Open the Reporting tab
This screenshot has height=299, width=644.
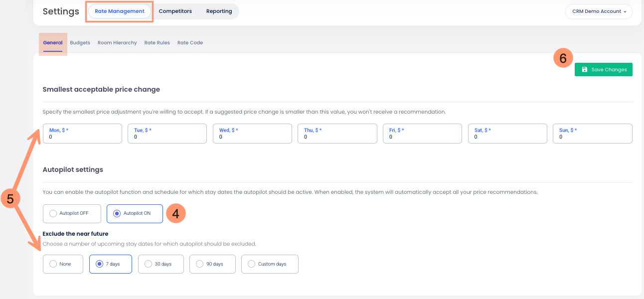[219, 10]
